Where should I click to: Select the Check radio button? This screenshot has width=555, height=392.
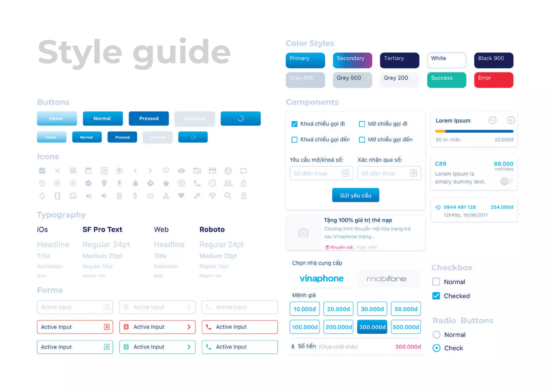click(436, 348)
